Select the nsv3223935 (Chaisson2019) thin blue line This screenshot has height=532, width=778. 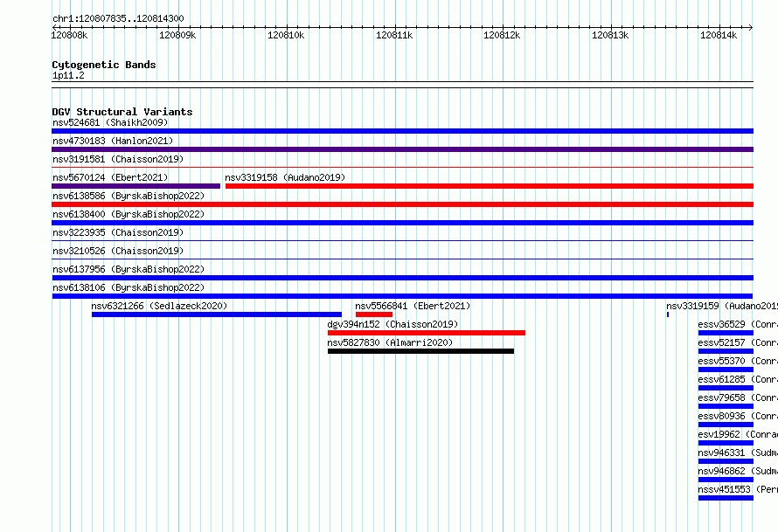pos(402,241)
